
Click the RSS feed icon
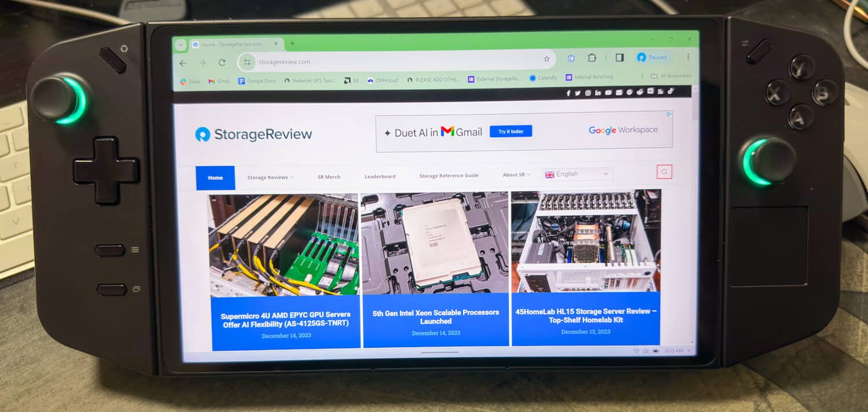660,91
